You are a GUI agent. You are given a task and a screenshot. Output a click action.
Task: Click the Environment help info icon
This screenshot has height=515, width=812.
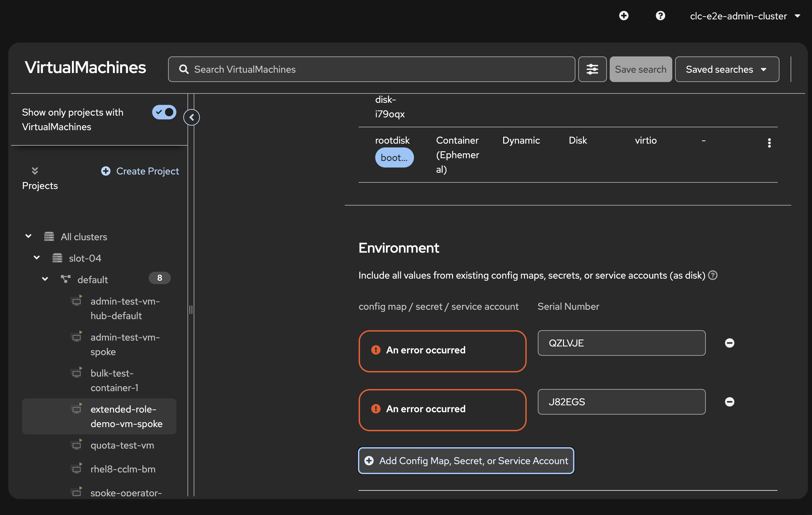(713, 275)
